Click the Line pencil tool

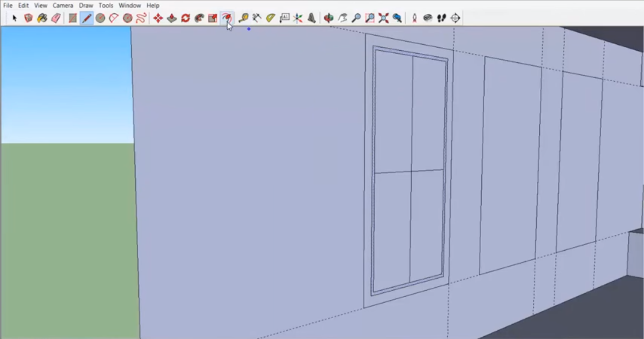click(x=87, y=18)
